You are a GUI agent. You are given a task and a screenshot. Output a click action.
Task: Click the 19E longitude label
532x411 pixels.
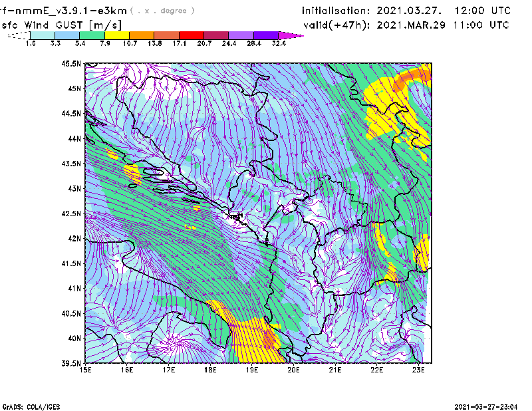[252, 370]
